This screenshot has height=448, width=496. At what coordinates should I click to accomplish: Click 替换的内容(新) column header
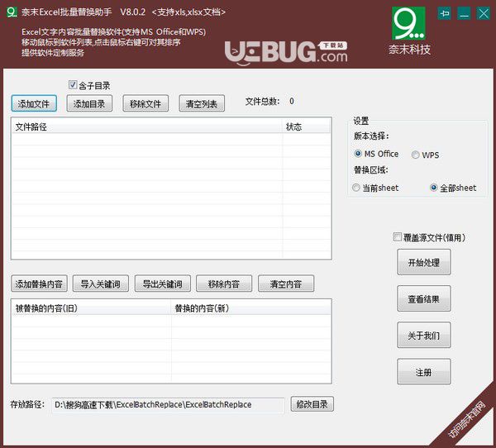[x=250, y=307]
